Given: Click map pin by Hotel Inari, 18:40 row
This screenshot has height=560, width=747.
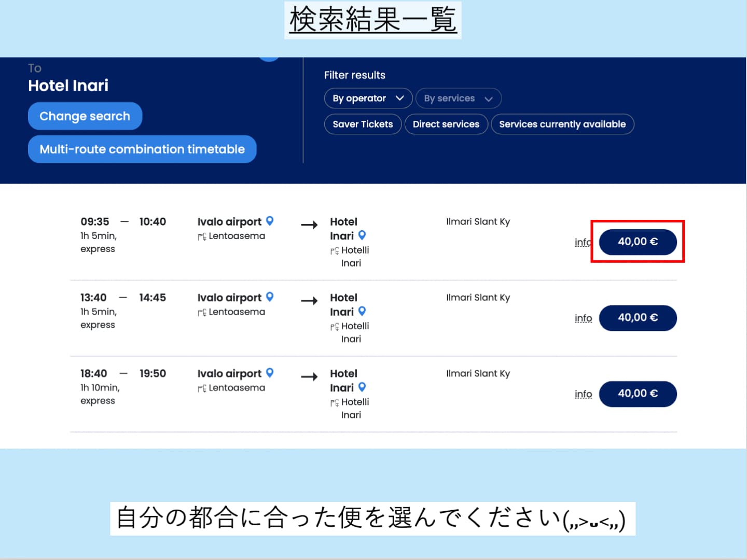Looking at the screenshot, I should [362, 387].
